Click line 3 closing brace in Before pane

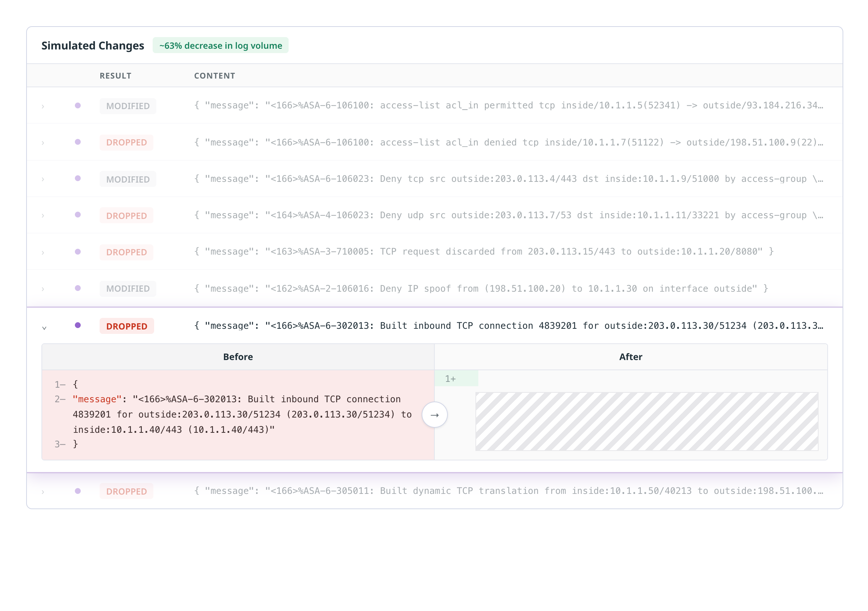point(75,444)
